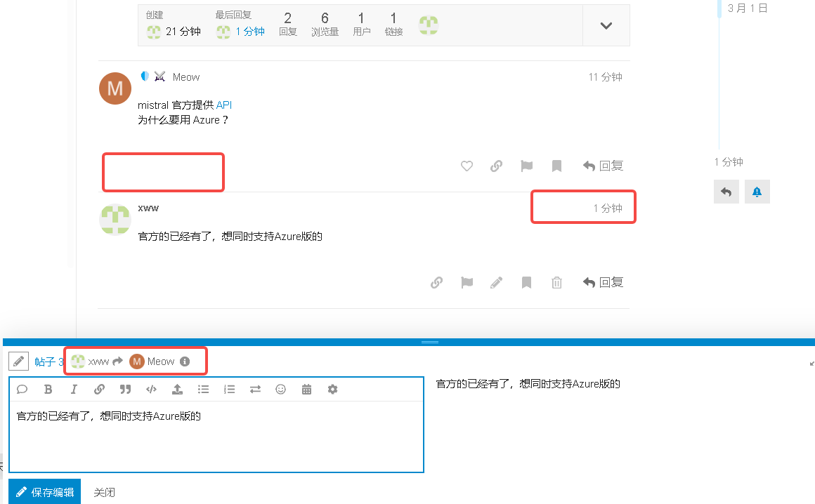This screenshot has width=815, height=504.
Task: Open topic notification bell button
Action: [x=757, y=192]
